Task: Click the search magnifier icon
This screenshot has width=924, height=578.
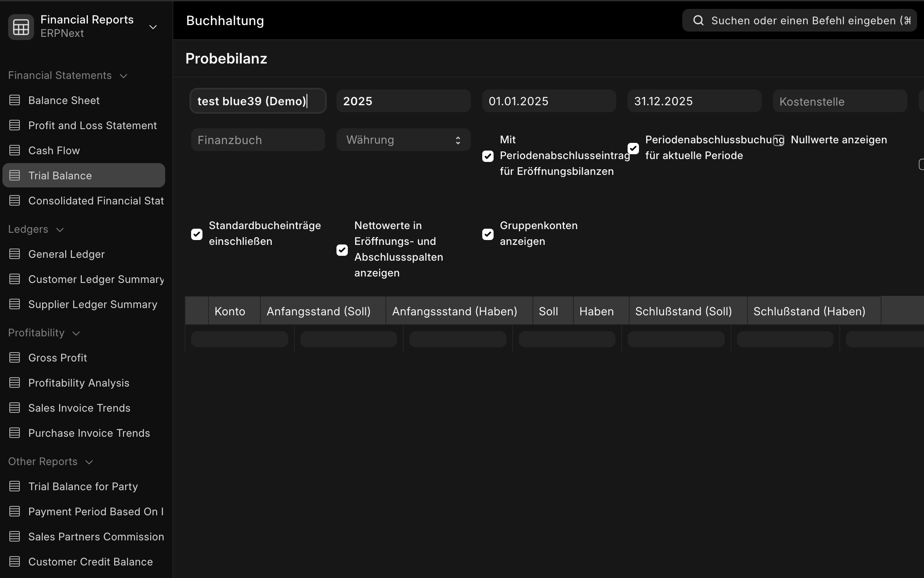Action: (x=698, y=21)
